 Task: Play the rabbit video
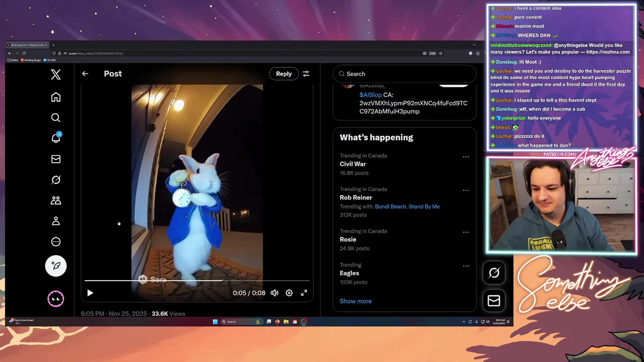90,293
